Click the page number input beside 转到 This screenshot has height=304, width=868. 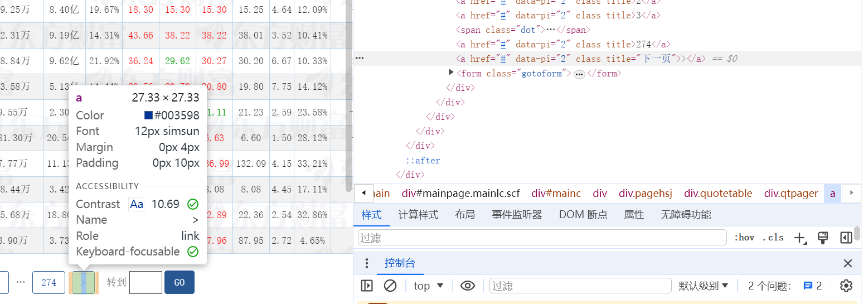(x=146, y=282)
